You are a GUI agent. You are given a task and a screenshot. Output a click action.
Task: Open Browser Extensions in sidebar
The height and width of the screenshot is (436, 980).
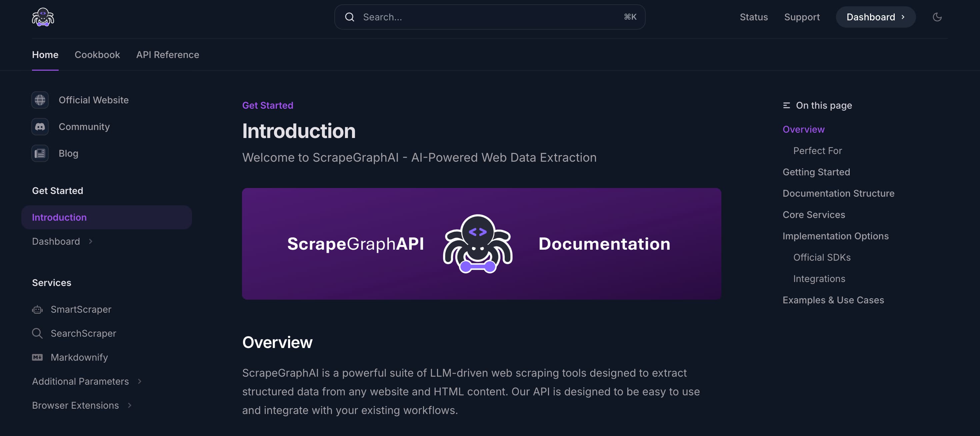click(75, 405)
